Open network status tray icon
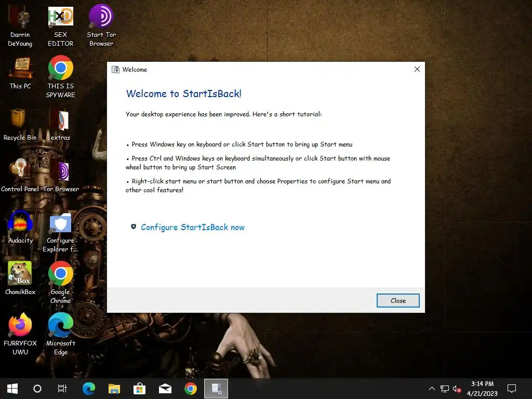 (x=445, y=389)
